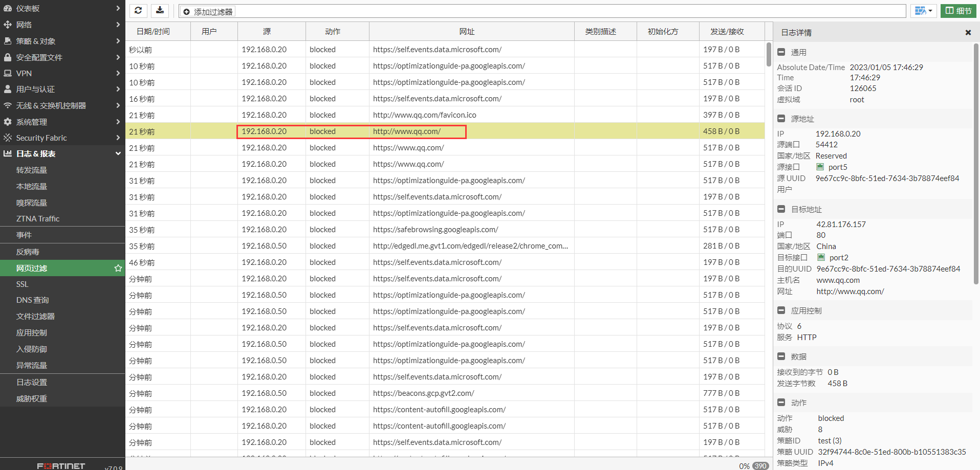Click the 系统管理 gear icon
The height and width of the screenshot is (470, 980).
coord(8,122)
